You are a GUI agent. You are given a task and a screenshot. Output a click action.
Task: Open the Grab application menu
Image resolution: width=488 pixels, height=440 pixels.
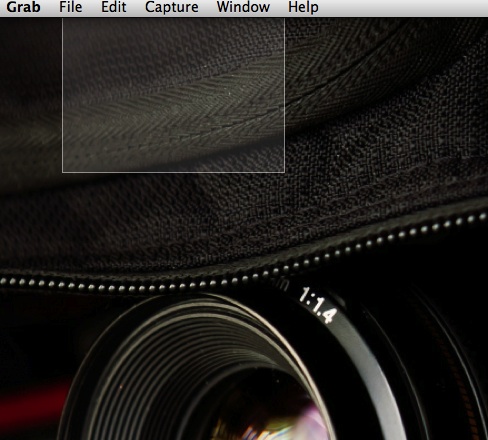click(x=23, y=7)
